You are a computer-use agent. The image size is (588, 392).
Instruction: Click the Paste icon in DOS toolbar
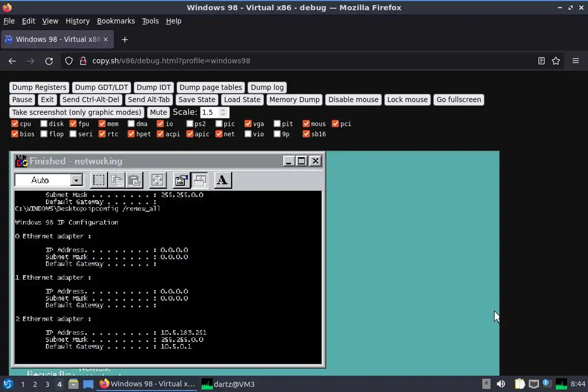tap(134, 181)
